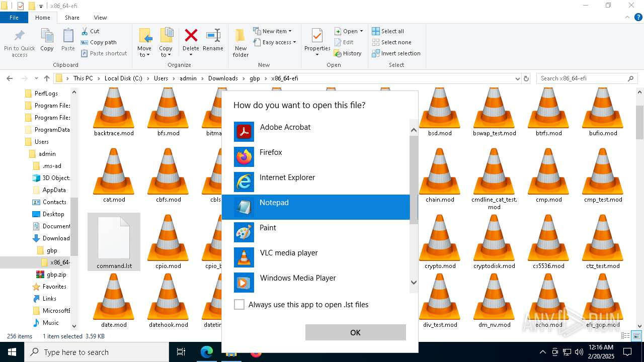Click gbp in the address breadcrumb
The height and width of the screenshot is (362, 644).
pos(255,78)
